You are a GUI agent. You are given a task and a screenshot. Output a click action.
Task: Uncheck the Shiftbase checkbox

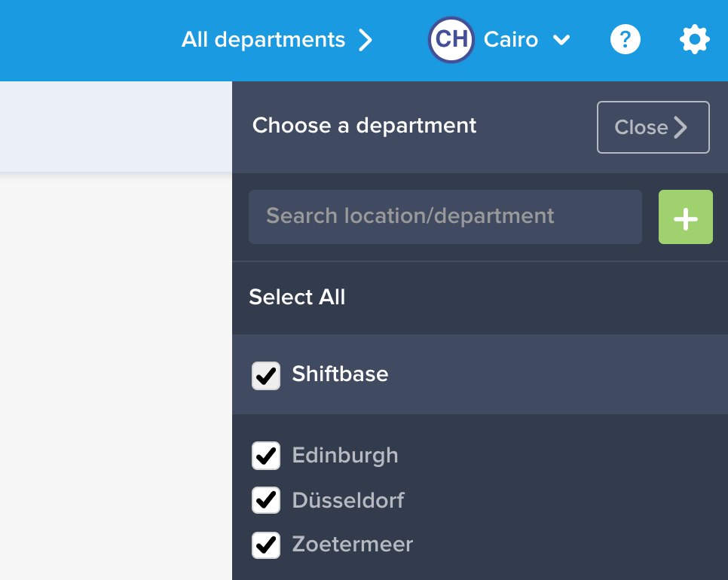pyautogui.click(x=265, y=374)
